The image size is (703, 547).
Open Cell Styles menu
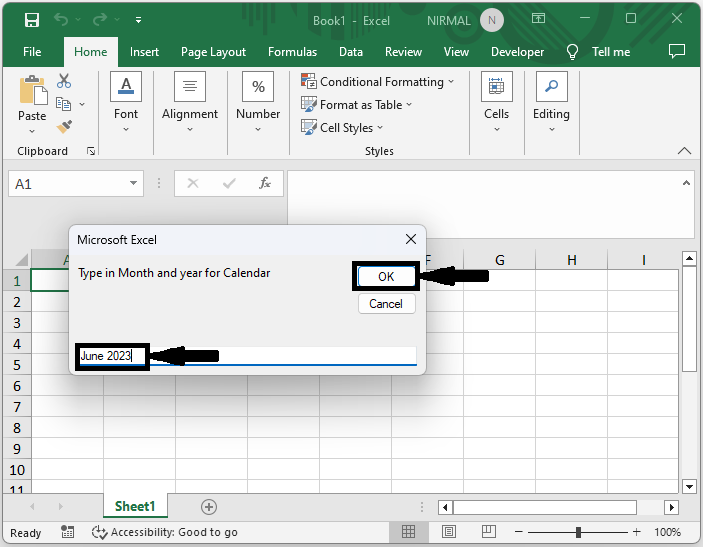[342, 127]
